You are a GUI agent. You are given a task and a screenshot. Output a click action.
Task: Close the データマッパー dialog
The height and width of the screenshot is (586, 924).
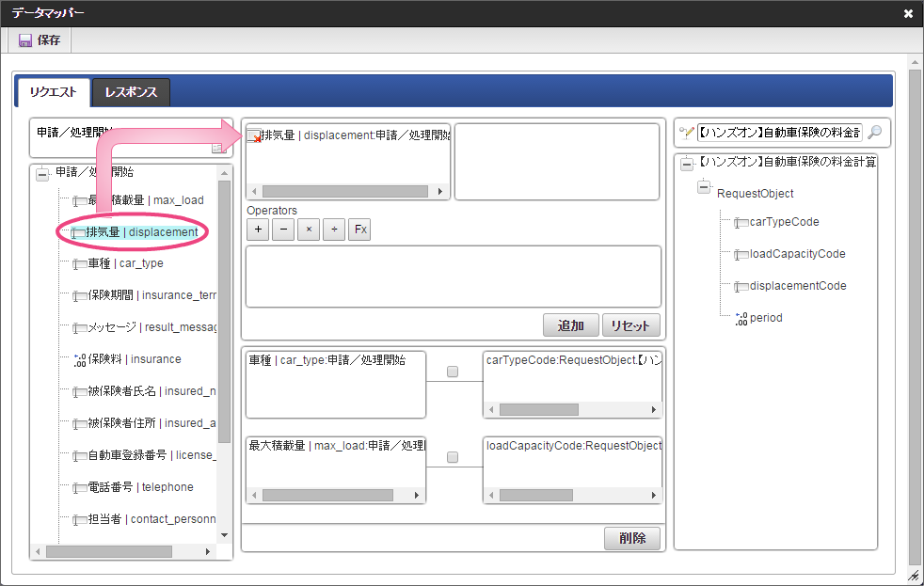pos(908,13)
